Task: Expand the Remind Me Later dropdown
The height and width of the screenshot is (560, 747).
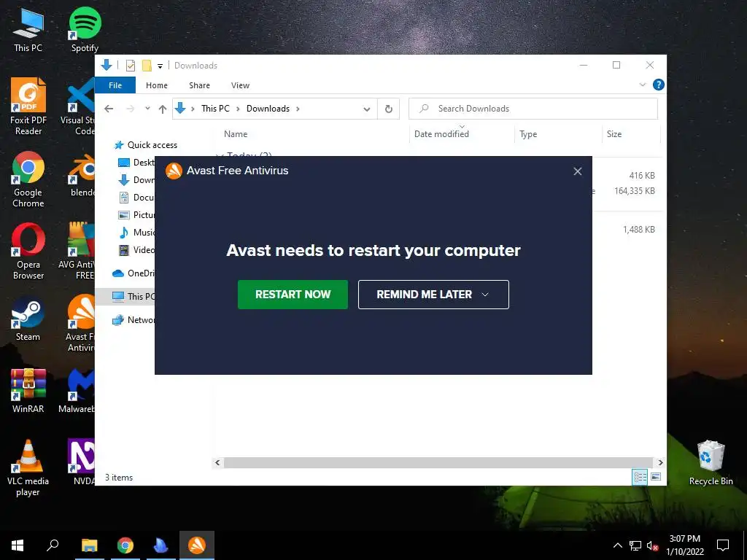Action: click(x=485, y=295)
